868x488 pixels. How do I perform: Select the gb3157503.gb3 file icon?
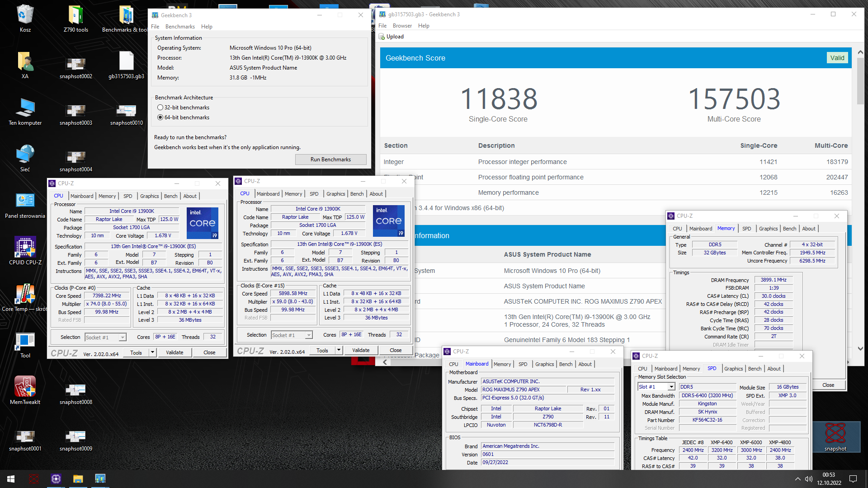tap(126, 65)
